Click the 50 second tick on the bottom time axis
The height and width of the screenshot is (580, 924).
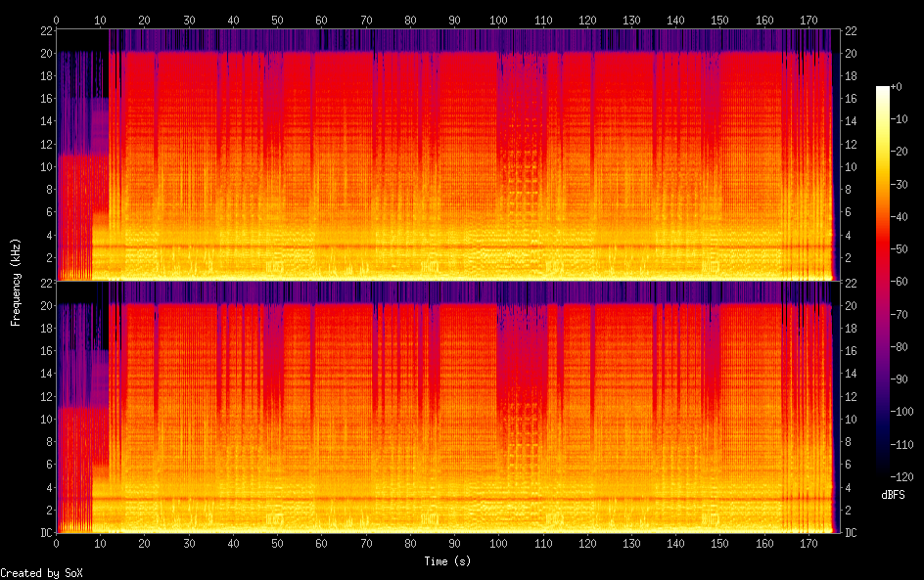[x=277, y=545]
